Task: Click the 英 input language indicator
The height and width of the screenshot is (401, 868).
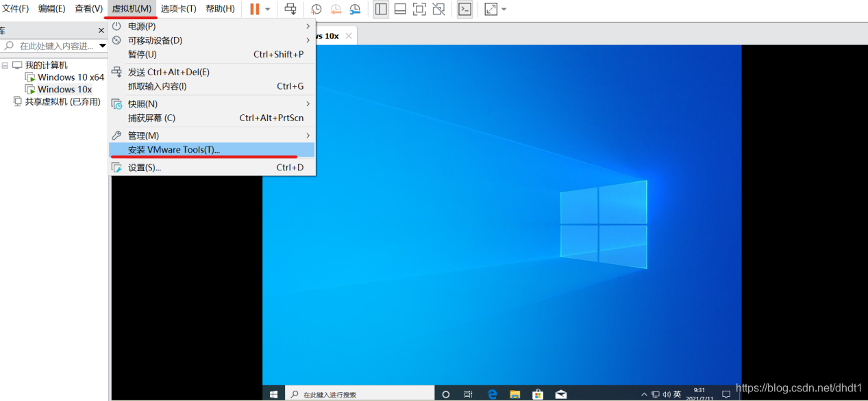Action: (x=677, y=395)
